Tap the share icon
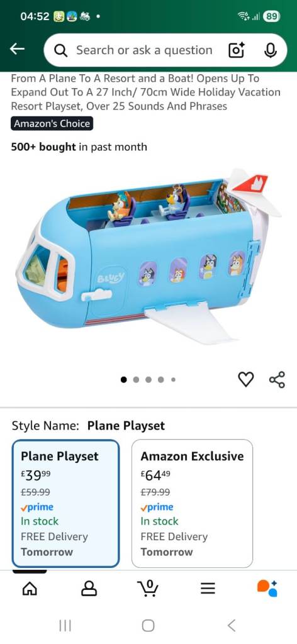Image resolution: width=297 pixels, height=644 pixels. (x=277, y=379)
